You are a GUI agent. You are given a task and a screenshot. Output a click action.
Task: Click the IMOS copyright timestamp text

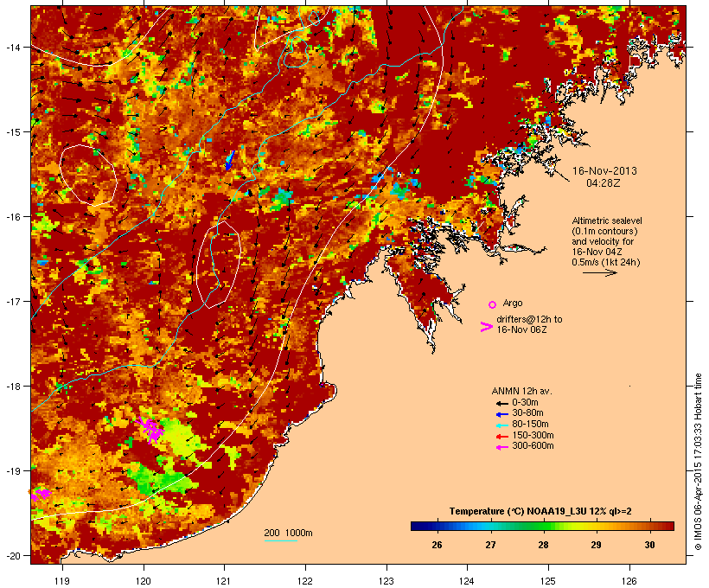click(699, 462)
